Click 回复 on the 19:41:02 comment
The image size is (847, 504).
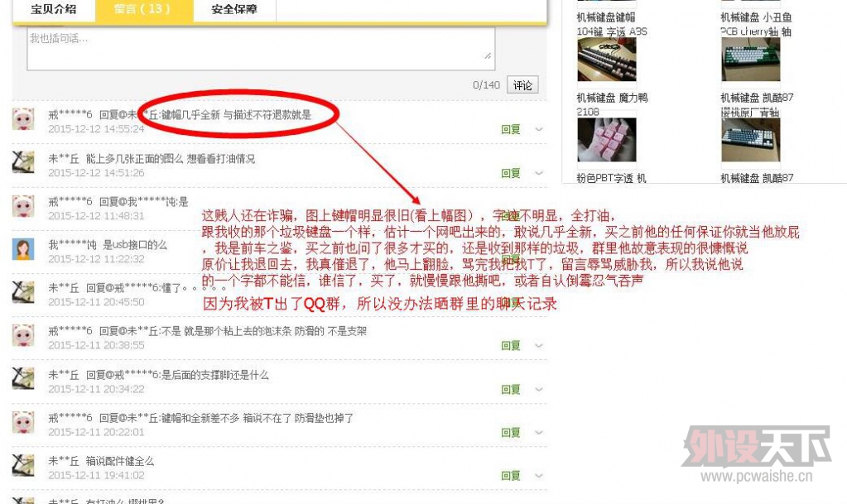(x=511, y=476)
